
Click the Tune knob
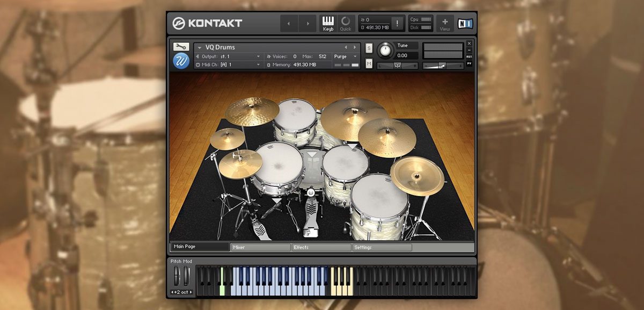pos(385,51)
